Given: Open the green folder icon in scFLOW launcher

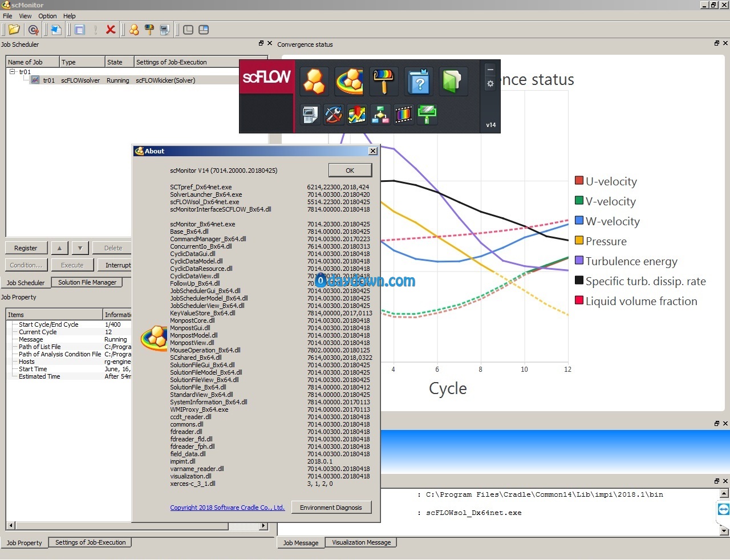Looking at the screenshot, I should [x=452, y=81].
